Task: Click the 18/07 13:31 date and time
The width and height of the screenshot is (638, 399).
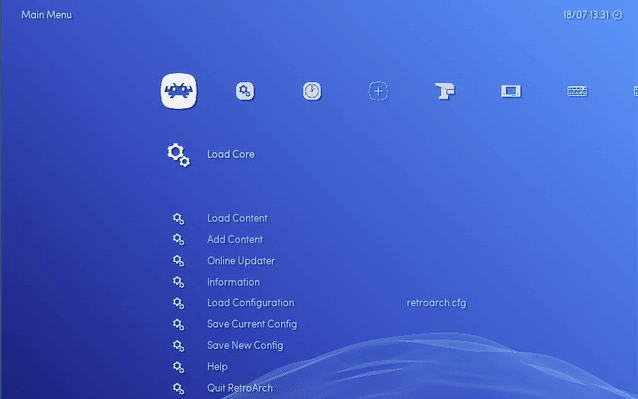Action: point(585,15)
